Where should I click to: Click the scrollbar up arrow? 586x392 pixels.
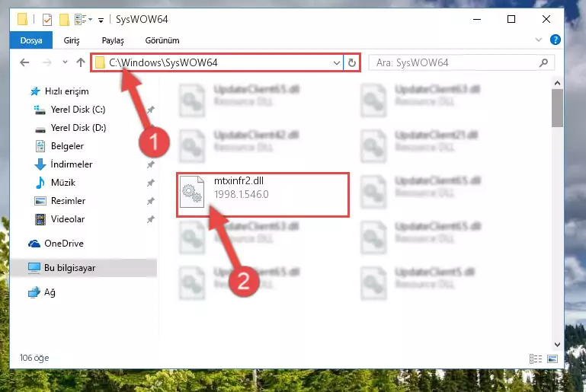[557, 83]
